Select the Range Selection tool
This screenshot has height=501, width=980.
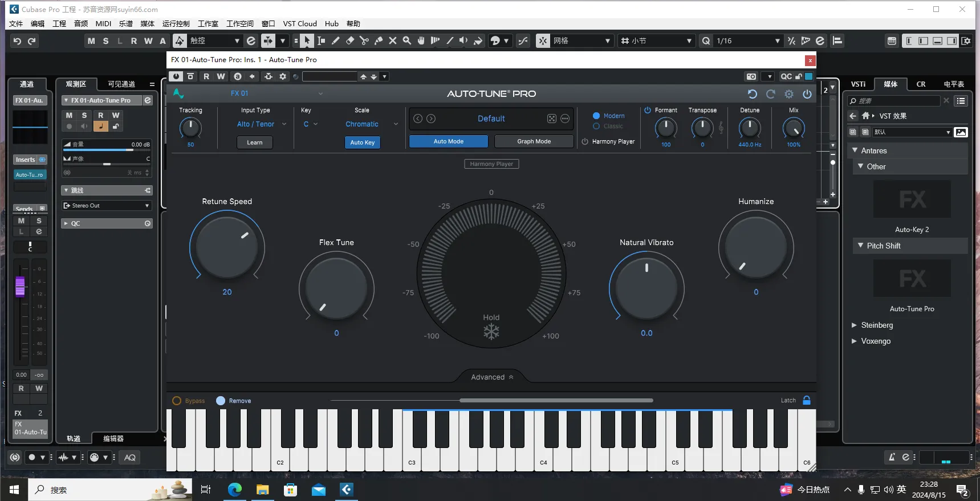tap(322, 40)
